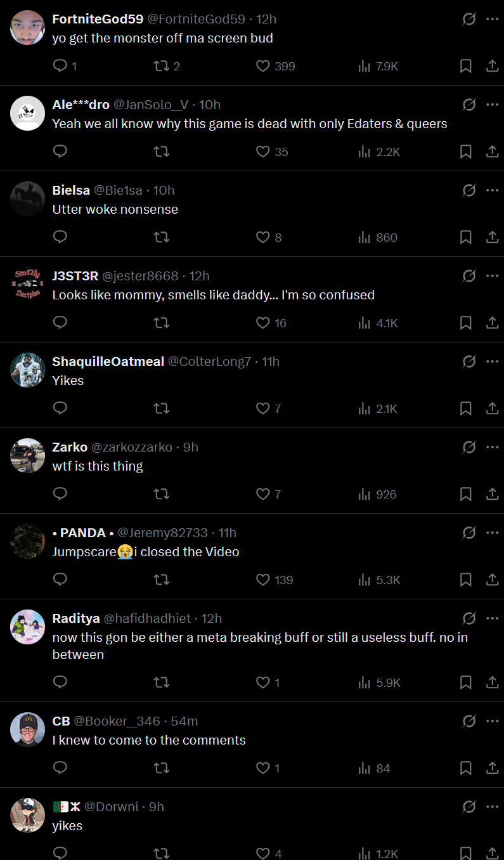
Task: Open the ShaquilleOatmeal profile name
Action: [108, 362]
